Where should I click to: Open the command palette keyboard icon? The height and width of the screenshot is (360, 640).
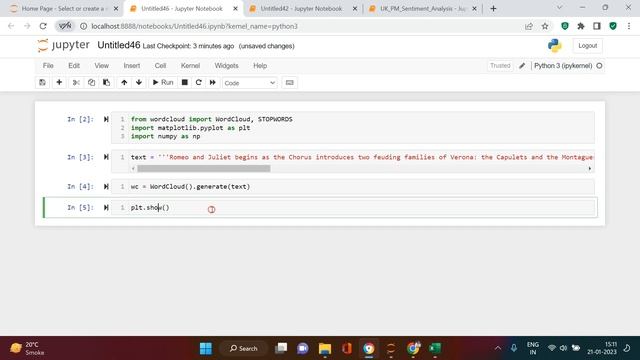(289, 82)
